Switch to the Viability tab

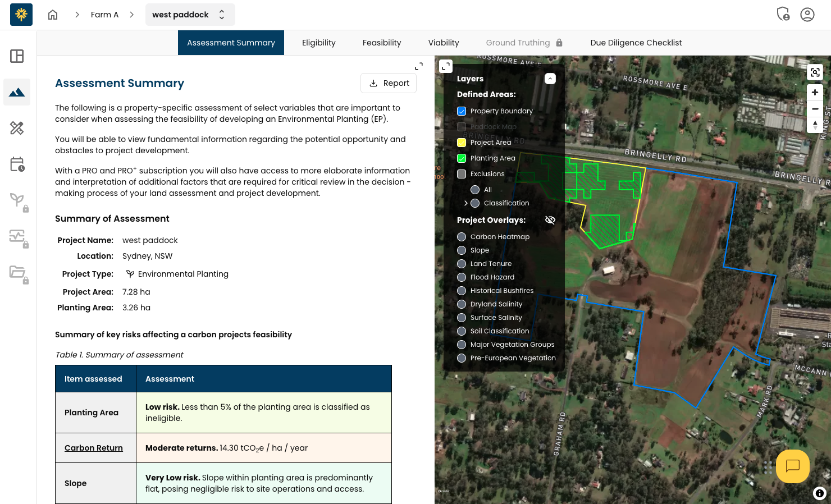point(444,43)
